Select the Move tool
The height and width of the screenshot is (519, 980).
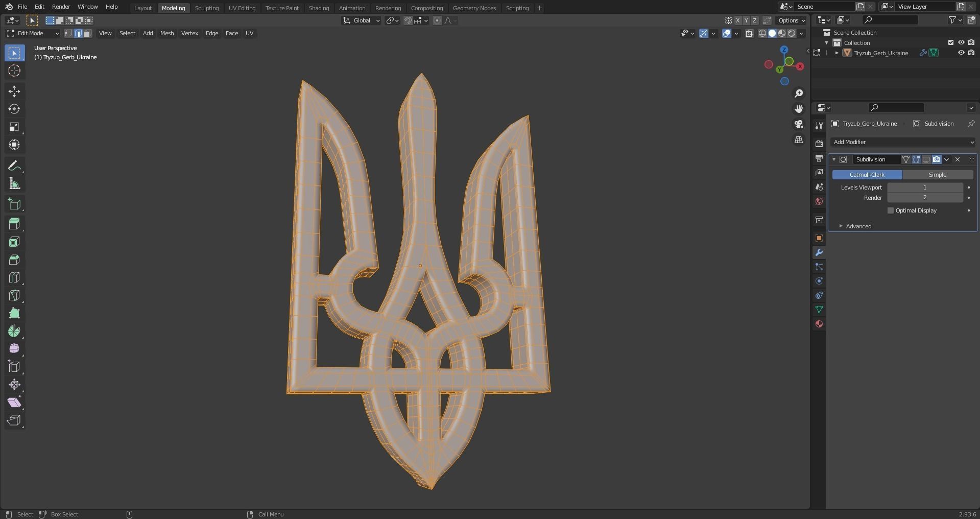tap(14, 91)
